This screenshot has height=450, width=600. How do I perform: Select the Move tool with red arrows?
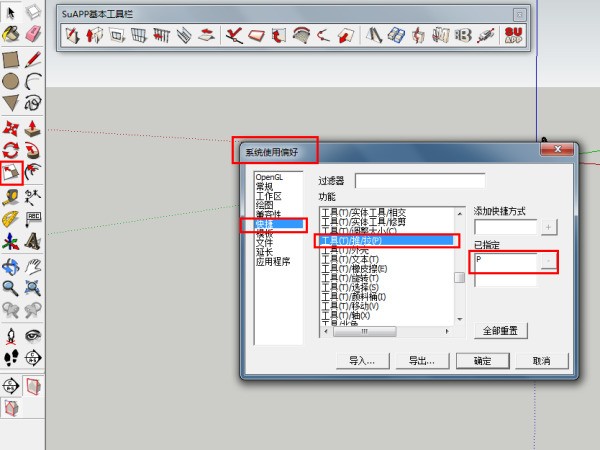click(11, 129)
